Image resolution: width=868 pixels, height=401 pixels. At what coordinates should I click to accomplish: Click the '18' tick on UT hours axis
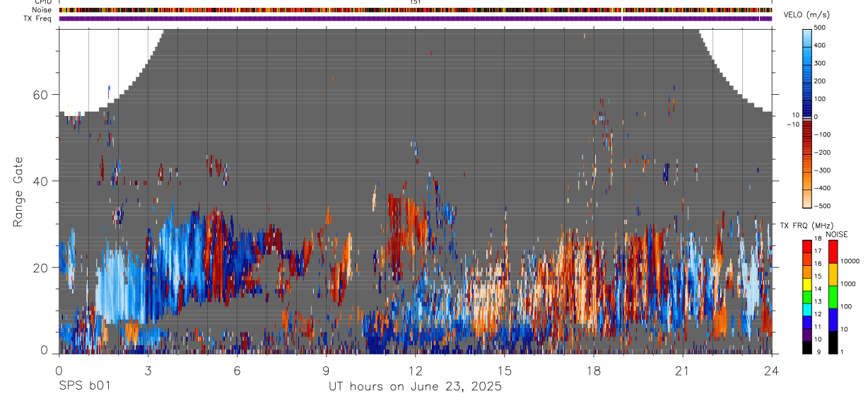pyautogui.click(x=594, y=370)
